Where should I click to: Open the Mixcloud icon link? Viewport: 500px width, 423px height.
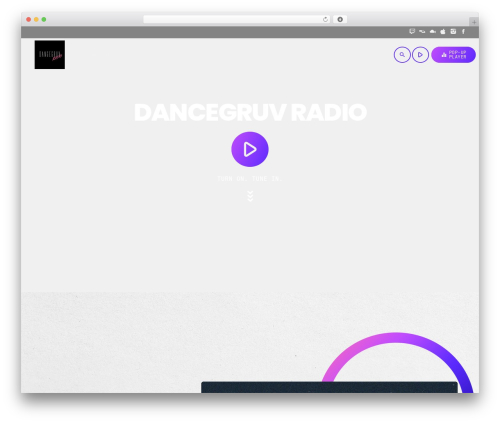[x=422, y=31]
